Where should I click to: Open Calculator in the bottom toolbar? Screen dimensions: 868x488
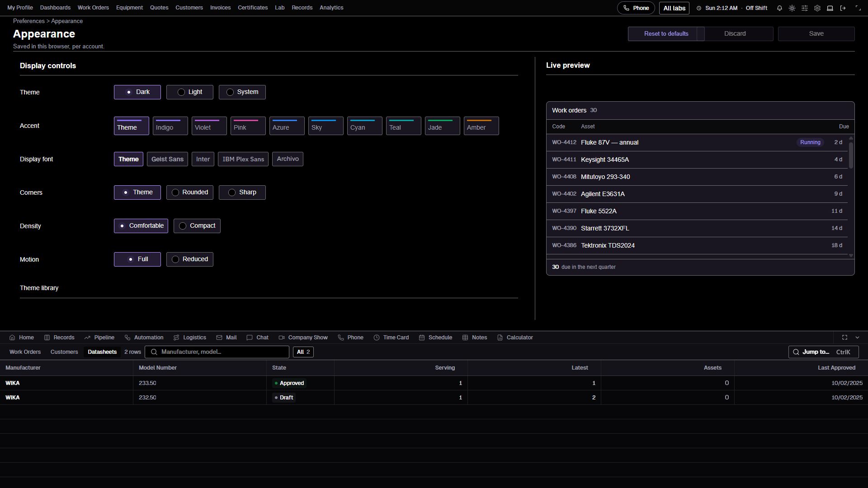point(515,338)
